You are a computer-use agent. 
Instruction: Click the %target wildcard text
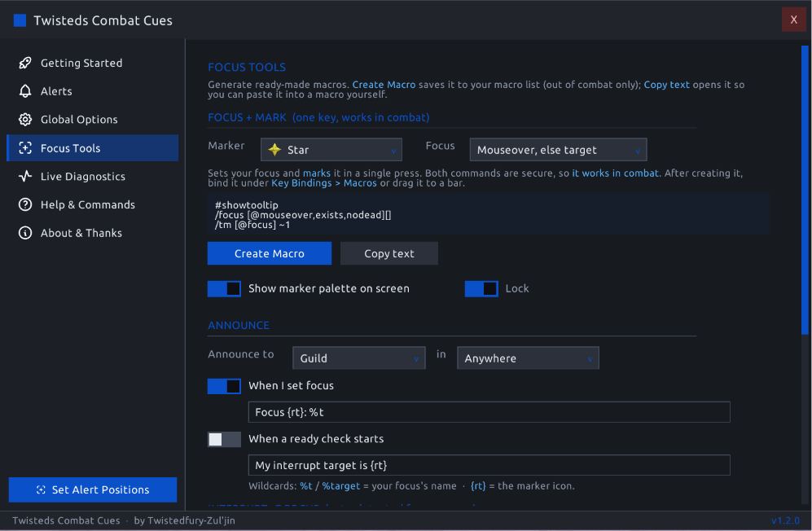(340, 486)
